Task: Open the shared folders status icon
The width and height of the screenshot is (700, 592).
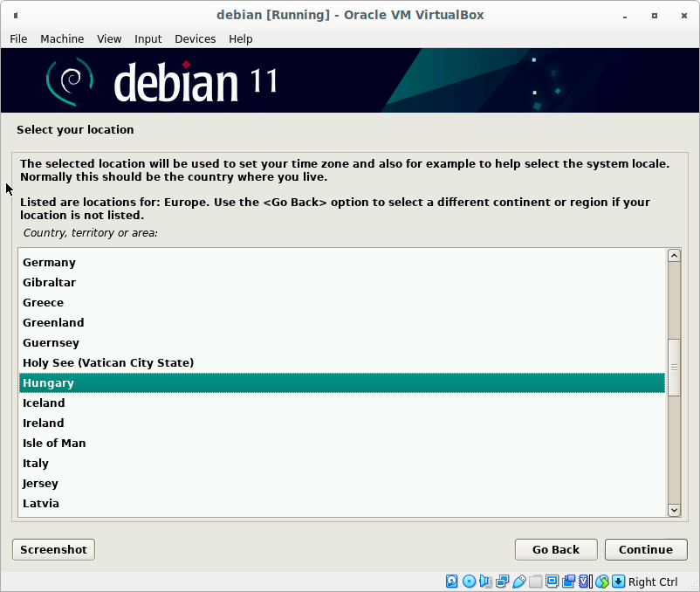Action: 535,582
